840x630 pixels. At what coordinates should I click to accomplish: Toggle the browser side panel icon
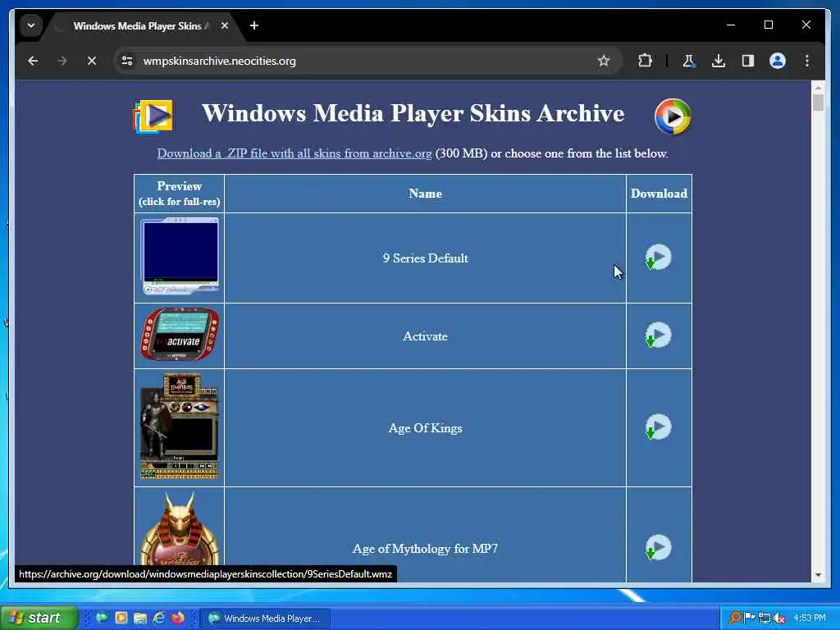coord(748,61)
